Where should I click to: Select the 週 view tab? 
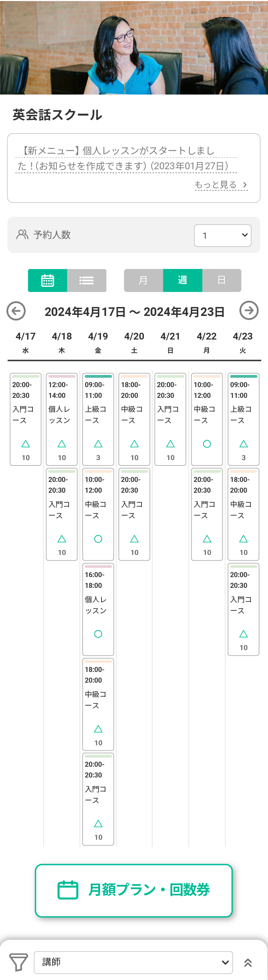click(183, 281)
